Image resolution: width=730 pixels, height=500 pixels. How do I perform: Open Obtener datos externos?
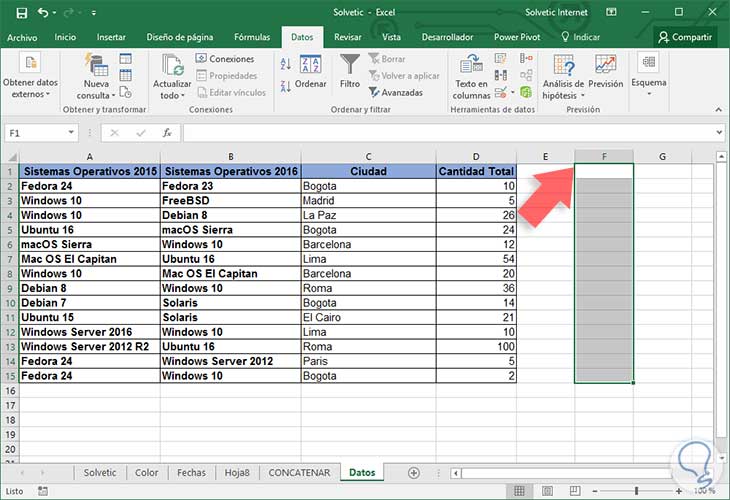[x=30, y=76]
